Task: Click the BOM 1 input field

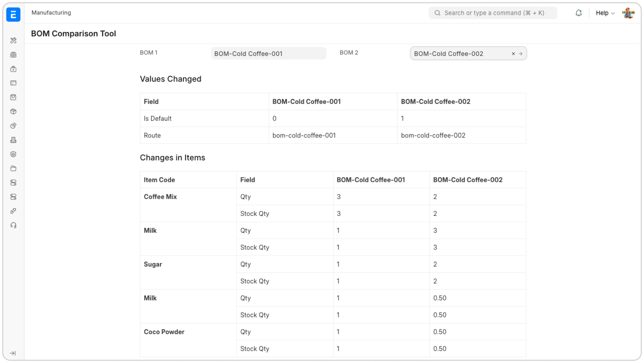Action: click(x=268, y=54)
